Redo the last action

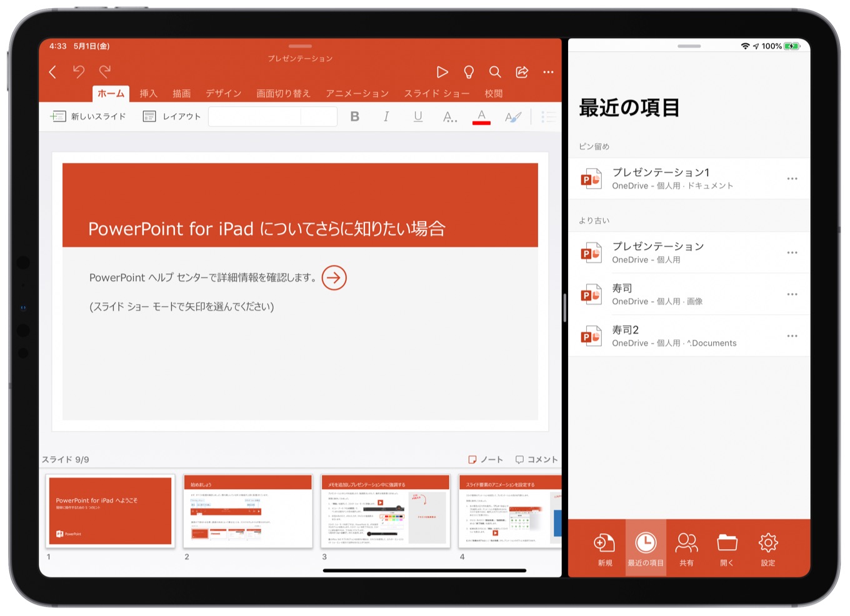pyautogui.click(x=105, y=72)
